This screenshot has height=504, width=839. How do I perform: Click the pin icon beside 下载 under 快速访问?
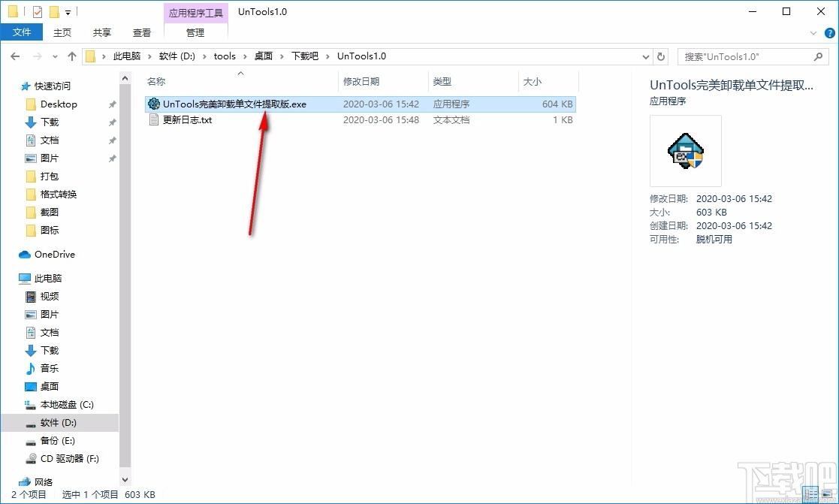click(x=112, y=122)
